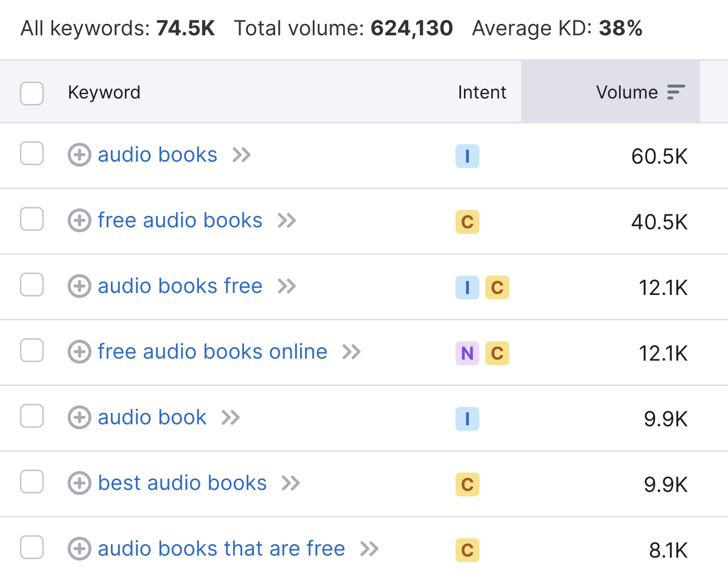Tick the select-all checkbox in the header
Image resolution: width=728 pixels, height=581 pixels.
(x=32, y=93)
